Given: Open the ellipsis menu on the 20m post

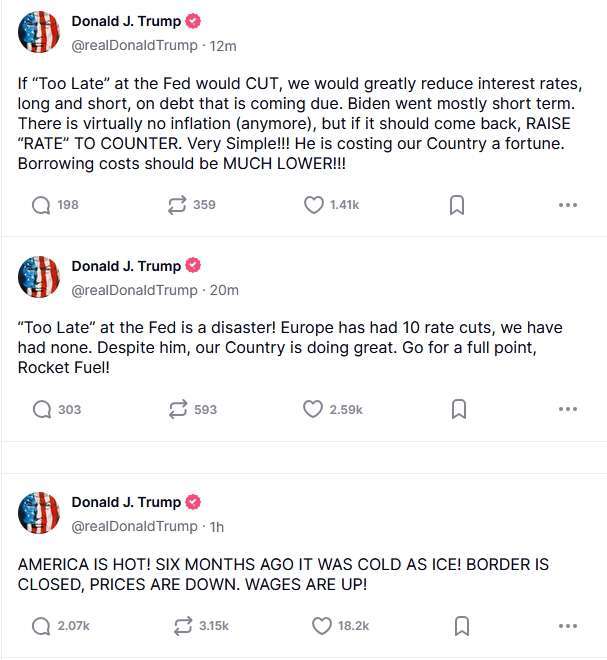Looking at the screenshot, I should 568,409.
